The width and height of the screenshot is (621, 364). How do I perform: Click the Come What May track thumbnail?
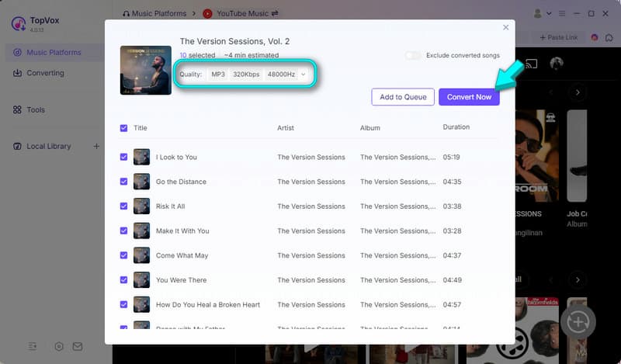pyautogui.click(x=141, y=255)
